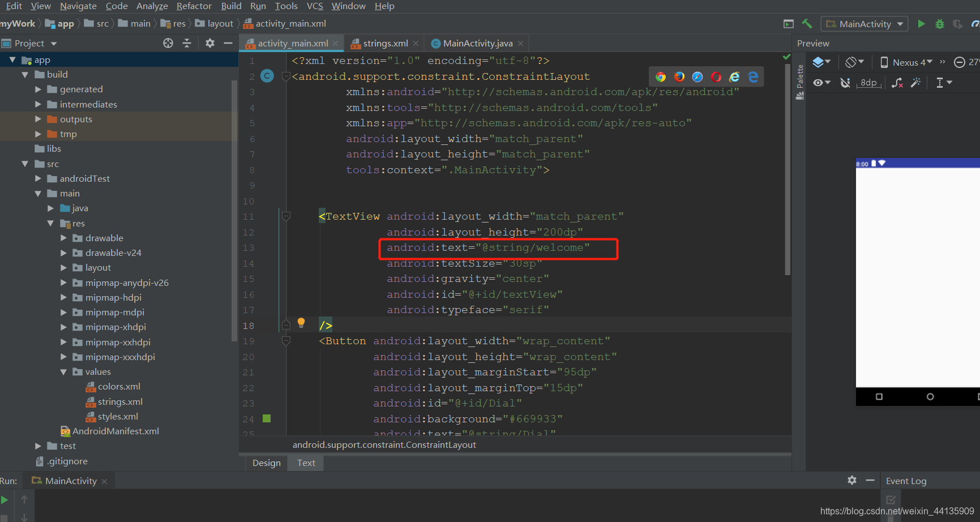
Task: Toggle code folding marker at line 11
Action: click(286, 216)
